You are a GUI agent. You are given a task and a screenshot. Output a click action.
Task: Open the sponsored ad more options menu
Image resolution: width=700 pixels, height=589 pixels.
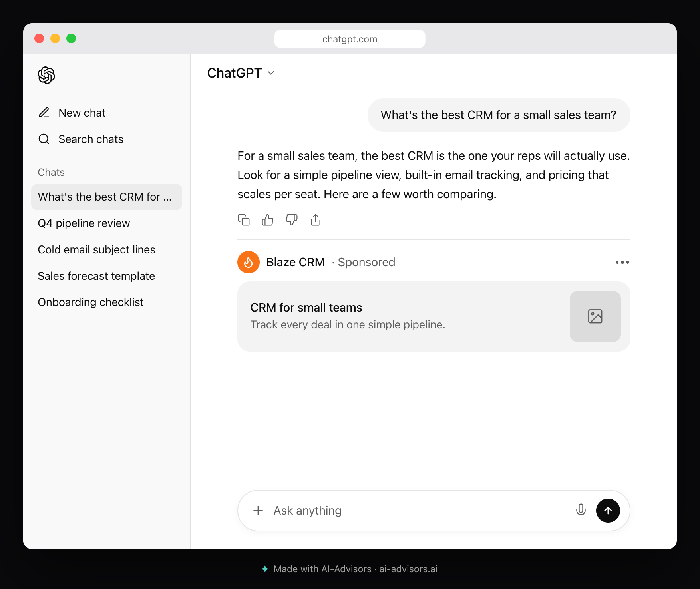coord(622,262)
